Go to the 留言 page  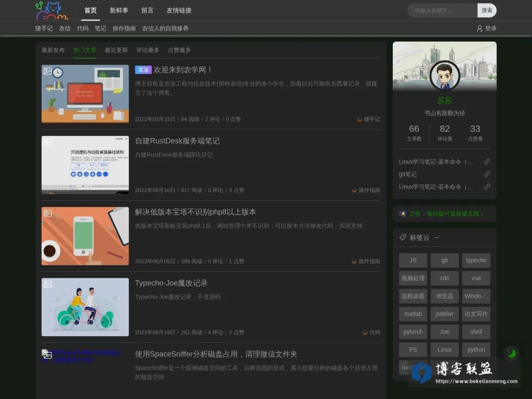click(x=147, y=11)
